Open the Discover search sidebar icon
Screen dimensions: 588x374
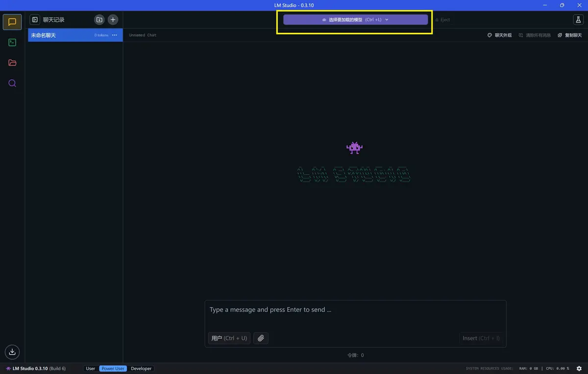12,83
